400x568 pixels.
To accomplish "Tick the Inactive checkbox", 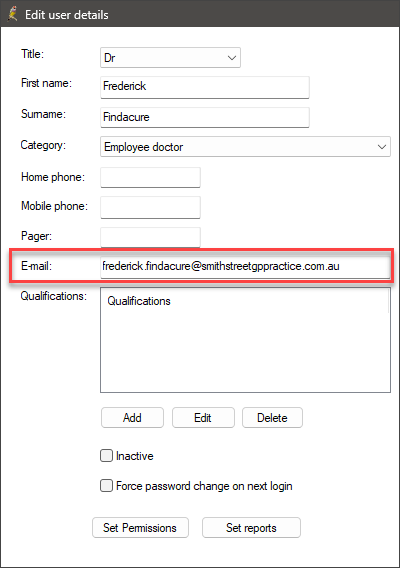I will click(107, 456).
